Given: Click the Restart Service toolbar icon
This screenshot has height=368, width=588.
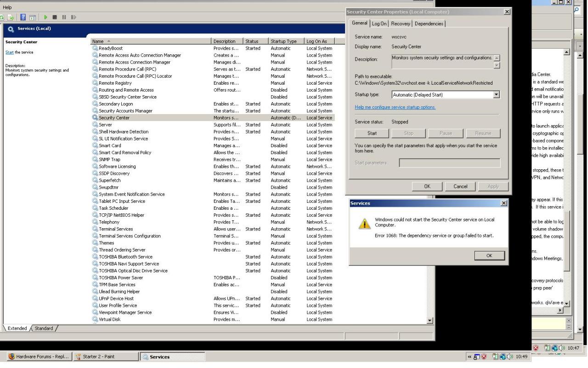Looking at the screenshot, I should pos(73,17).
